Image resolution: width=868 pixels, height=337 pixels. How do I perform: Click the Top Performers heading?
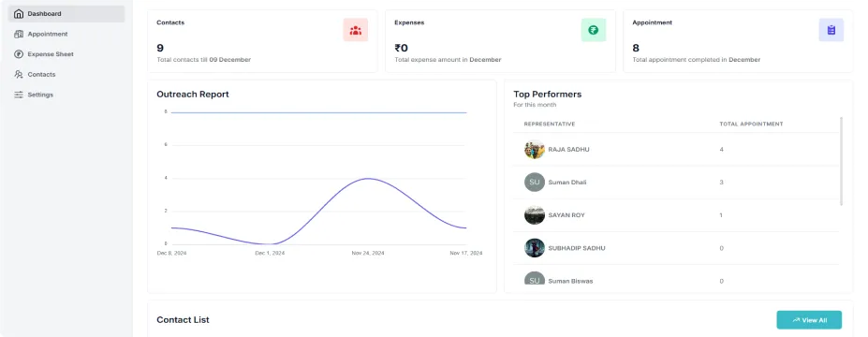[x=548, y=94]
